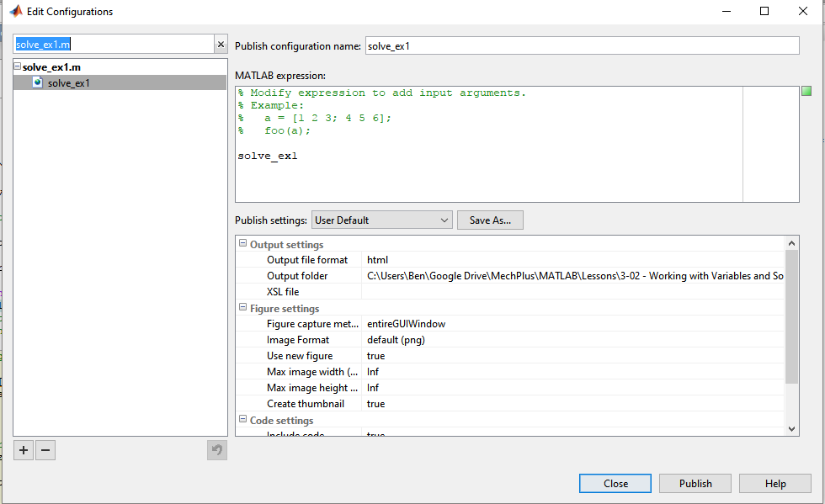Open the Publish settings User Default dropdown
This screenshot has width=825, height=504.
[x=382, y=220]
